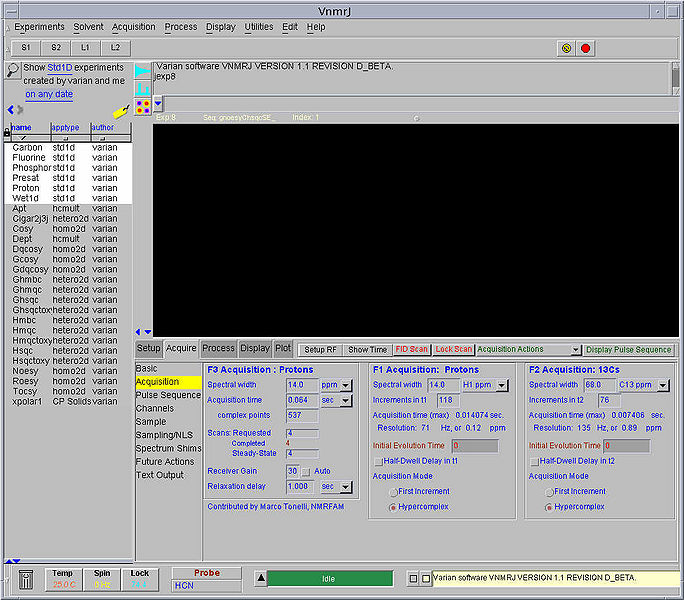The width and height of the screenshot is (684, 600).
Task: Enable Half-Dwell Delay in t1
Action: (379, 461)
